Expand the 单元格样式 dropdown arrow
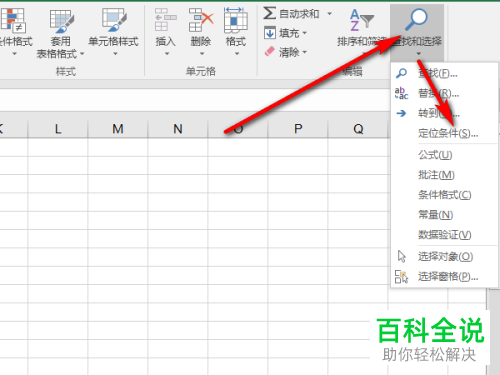 [x=115, y=54]
